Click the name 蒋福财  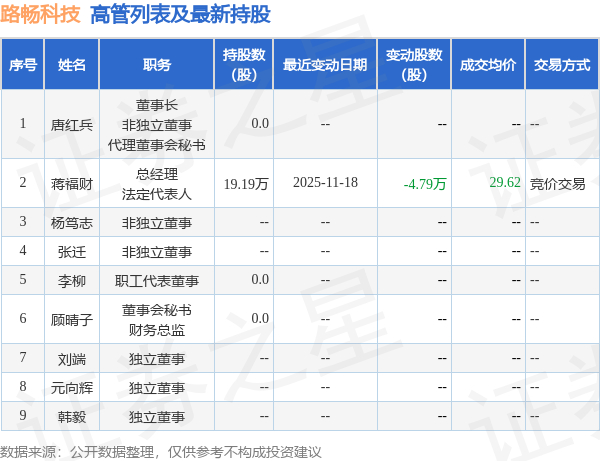[72, 184]
